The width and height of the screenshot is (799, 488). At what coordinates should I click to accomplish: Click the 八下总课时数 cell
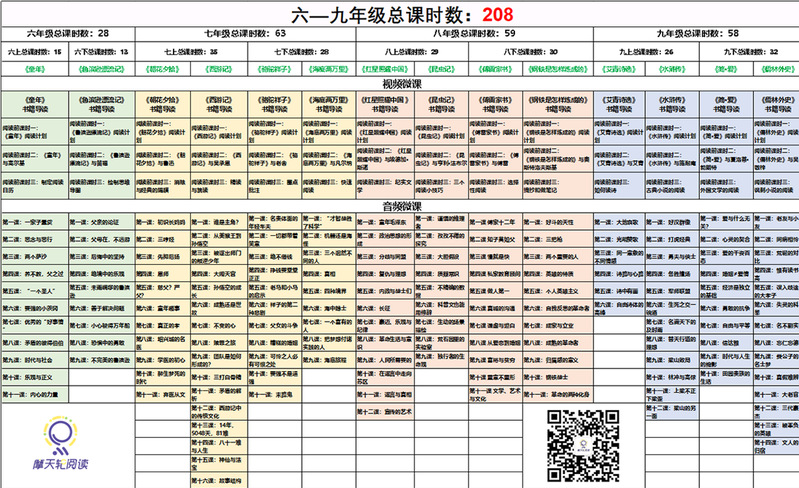pyautogui.click(x=531, y=52)
